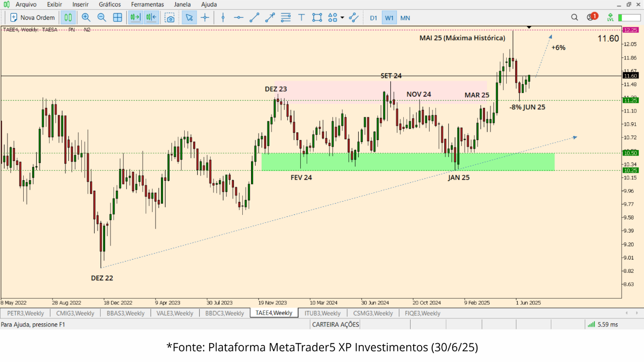
Task: Click the green level progress bar
Action: tap(629, 17)
